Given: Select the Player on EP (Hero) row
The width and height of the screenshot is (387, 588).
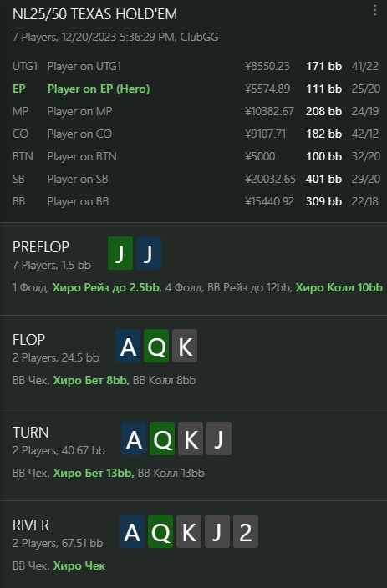Looking at the screenshot, I should pyautogui.click(x=196, y=89).
